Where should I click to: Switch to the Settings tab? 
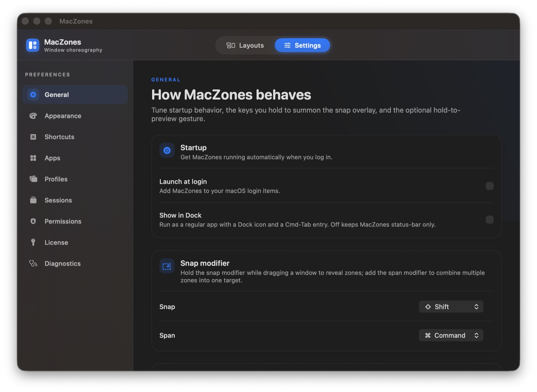pos(302,45)
